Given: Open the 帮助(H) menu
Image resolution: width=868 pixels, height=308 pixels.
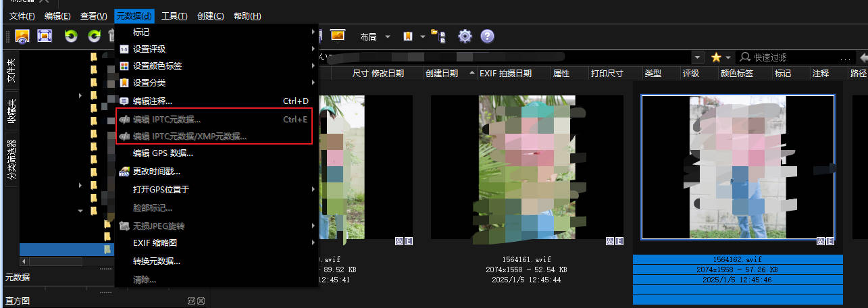Looking at the screenshot, I should 247,16.
